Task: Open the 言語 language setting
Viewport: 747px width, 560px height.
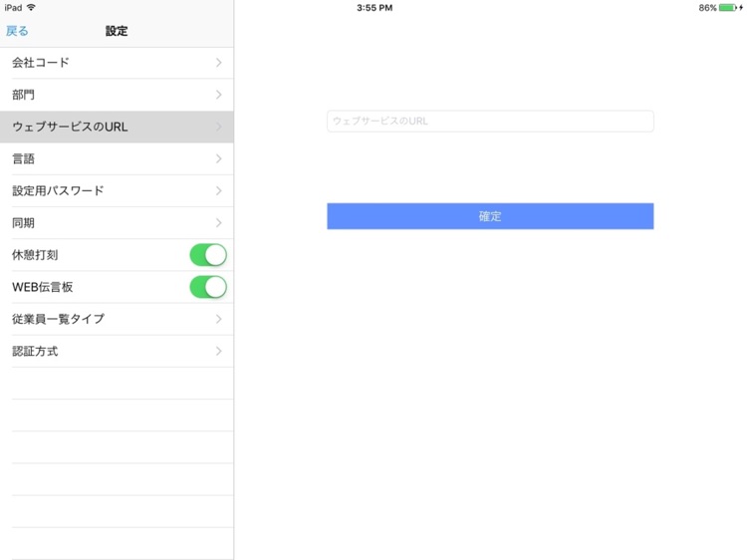Action: pyautogui.click(x=117, y=158)
